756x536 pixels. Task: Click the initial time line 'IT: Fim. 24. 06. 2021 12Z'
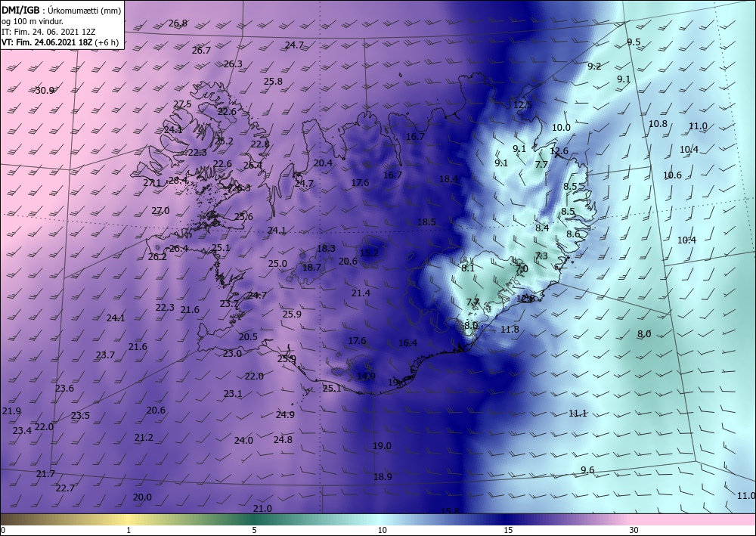48,32
